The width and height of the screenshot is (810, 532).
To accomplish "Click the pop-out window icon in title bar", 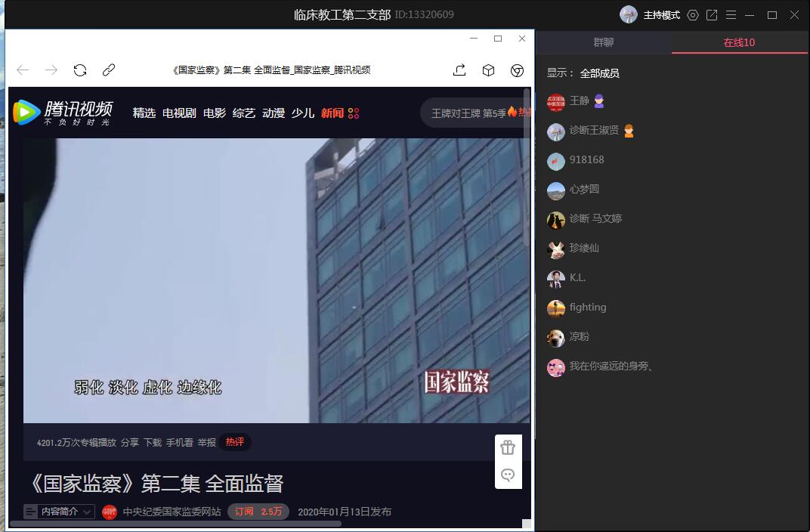I will 712,15.
